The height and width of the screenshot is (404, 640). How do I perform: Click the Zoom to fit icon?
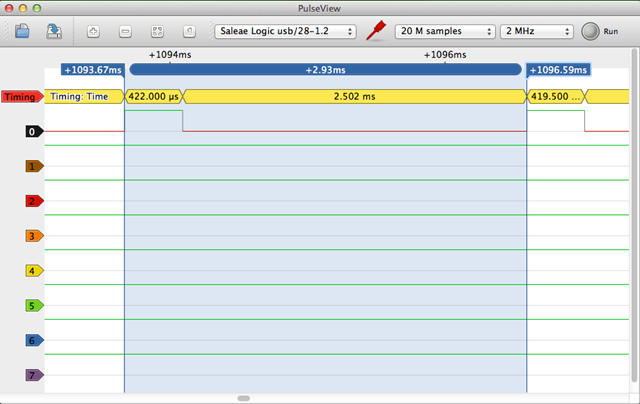[157, 31]
